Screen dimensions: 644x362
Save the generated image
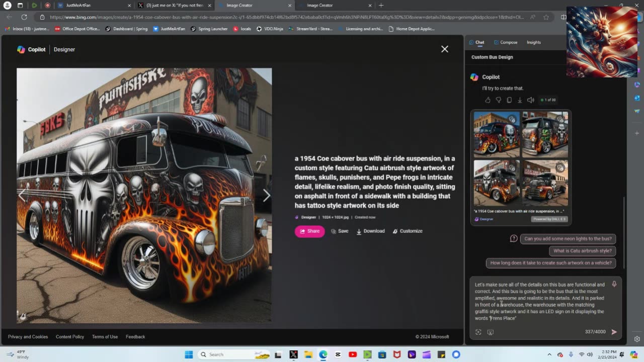(340, 231)
